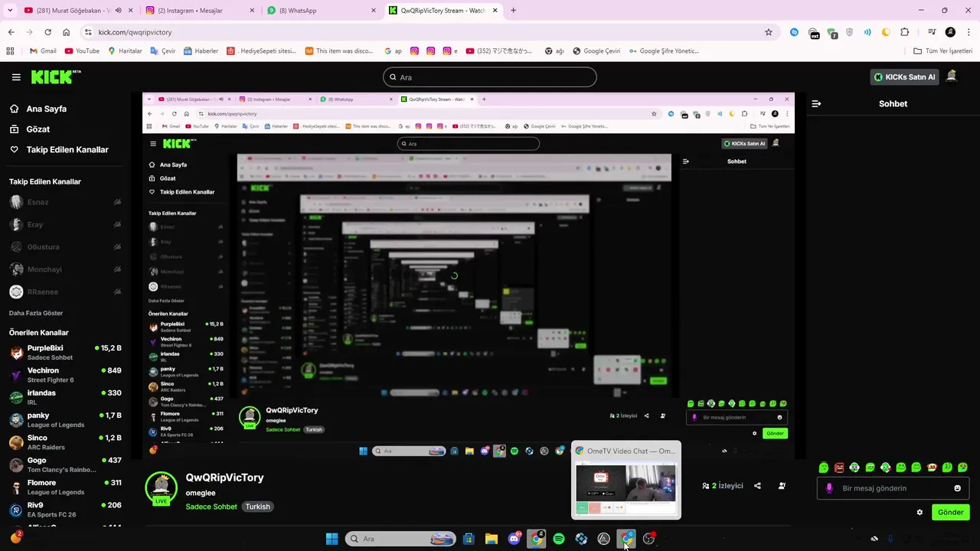Click the blue sound-waves extension icon

[867, 32]
